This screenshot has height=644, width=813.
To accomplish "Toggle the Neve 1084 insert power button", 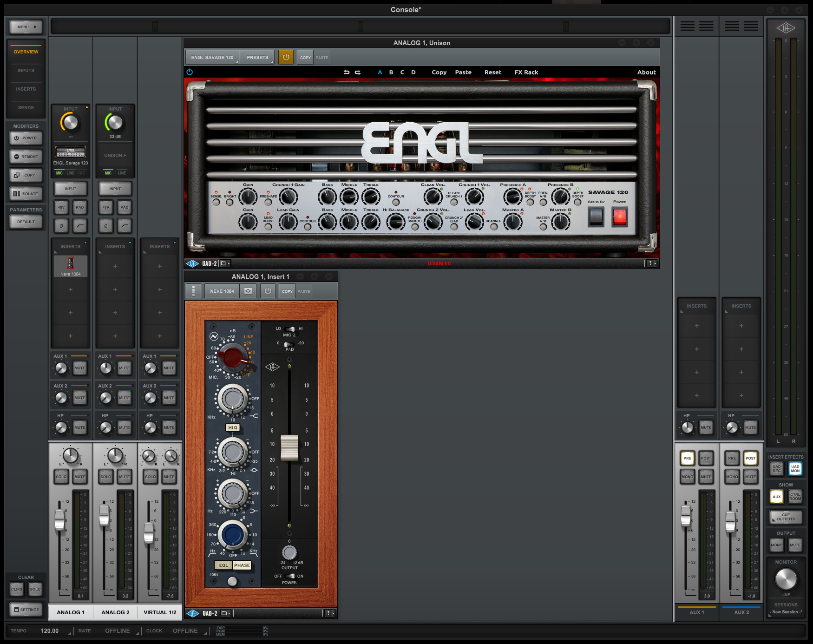I will point(268,291).
